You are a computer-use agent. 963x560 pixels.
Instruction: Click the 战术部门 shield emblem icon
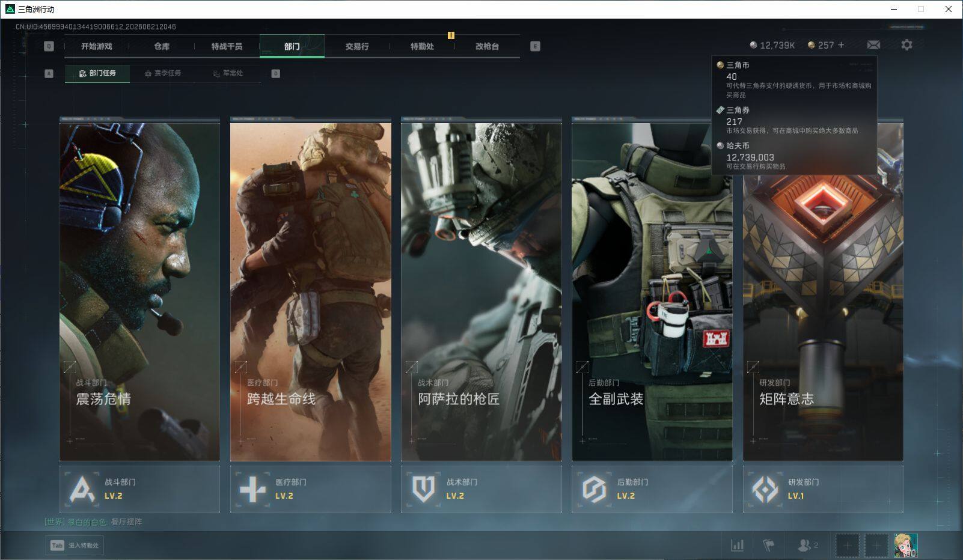tap(423, 489)
